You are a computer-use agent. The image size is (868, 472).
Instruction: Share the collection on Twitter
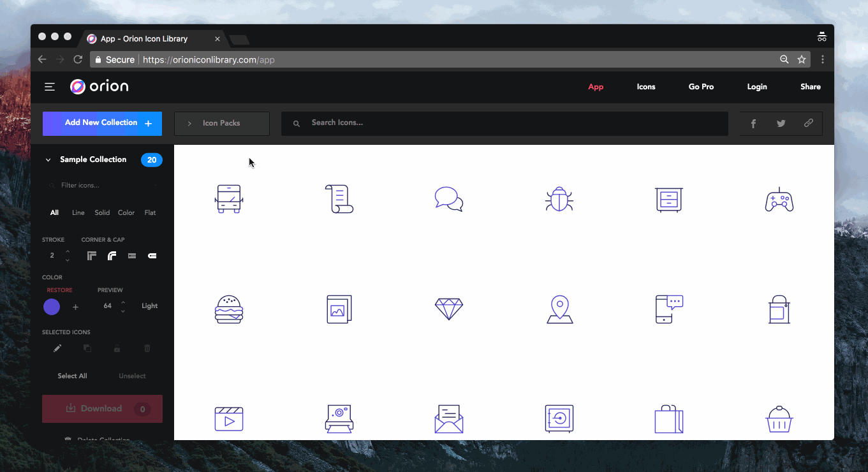[x=781, y=123]
